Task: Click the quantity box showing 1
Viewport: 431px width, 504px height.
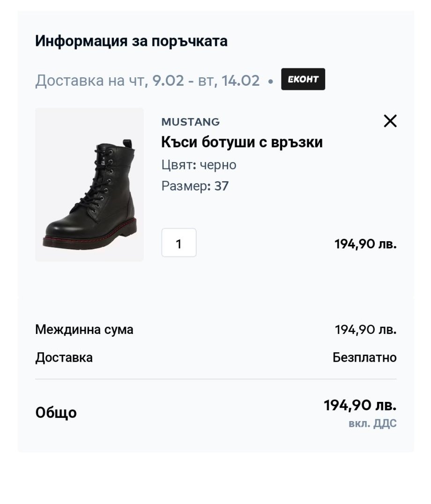Action: click(x=178, y=243)
